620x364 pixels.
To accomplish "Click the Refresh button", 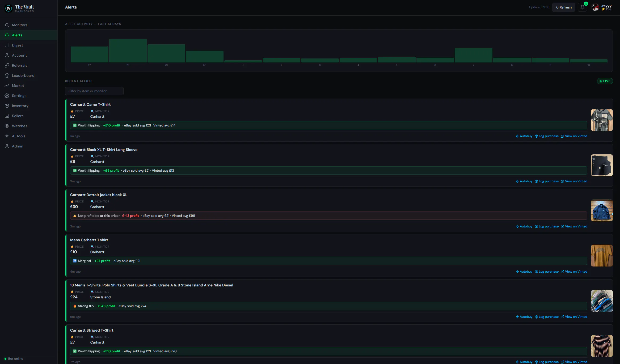I will (564, 7).
